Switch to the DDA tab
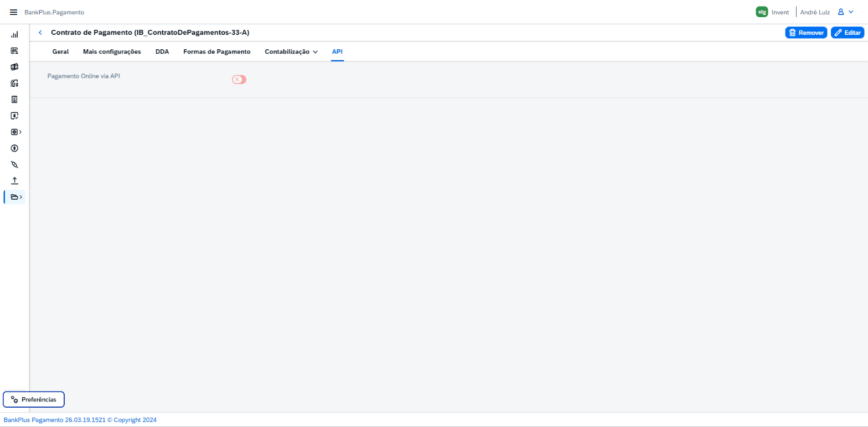This screenshot has height=427, width=868. (x=162, y=51)
